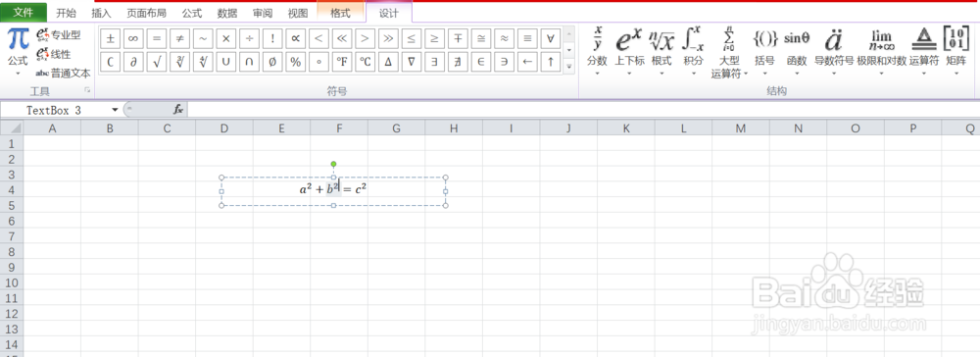Insert the factorial exclamation symbol
This screenshot has height=357, width=980.
tap(272, 38)
